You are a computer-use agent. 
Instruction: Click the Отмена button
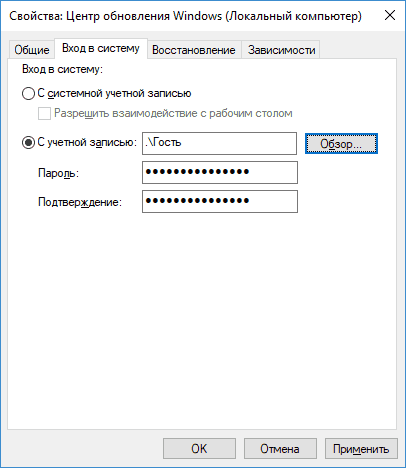click(280, 449)
